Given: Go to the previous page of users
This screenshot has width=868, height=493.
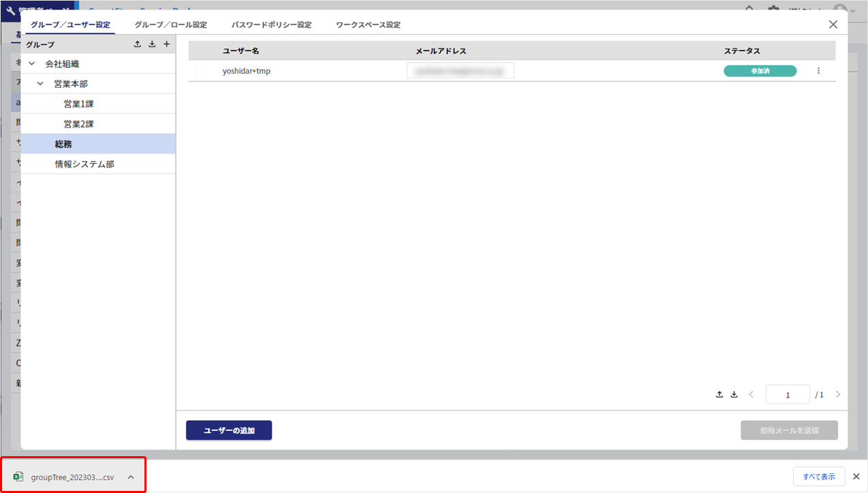Looking at the screenshot, I should (751, 394).
